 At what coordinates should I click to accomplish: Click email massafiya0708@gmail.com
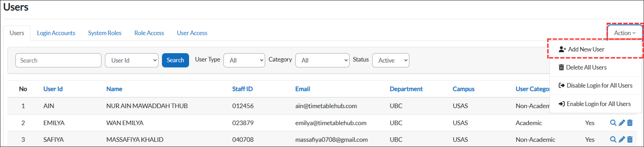(x=331, y=139)
